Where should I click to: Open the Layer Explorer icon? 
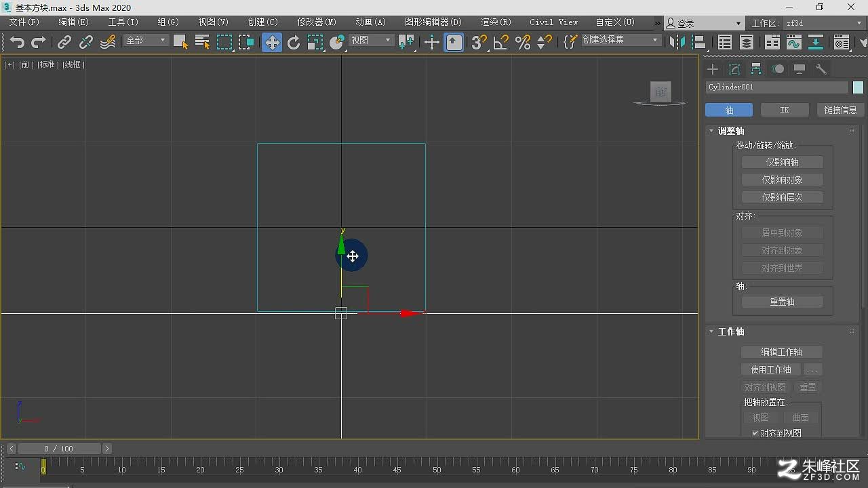[747, 43]
